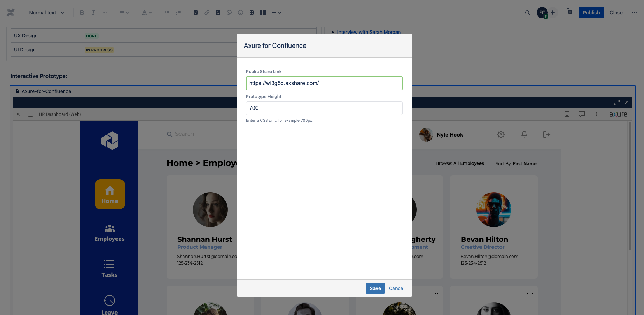644x315 pixels.
Task: Open the Axure page list hamburger menu
Action: (x=31, y=114)
